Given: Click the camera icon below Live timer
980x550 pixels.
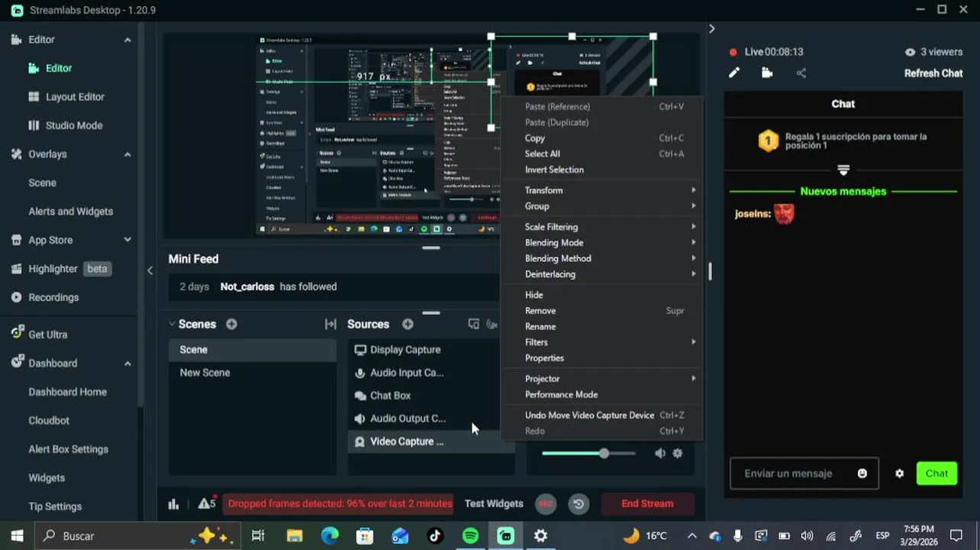Looking at the screenshot, I should pos(767,73).
